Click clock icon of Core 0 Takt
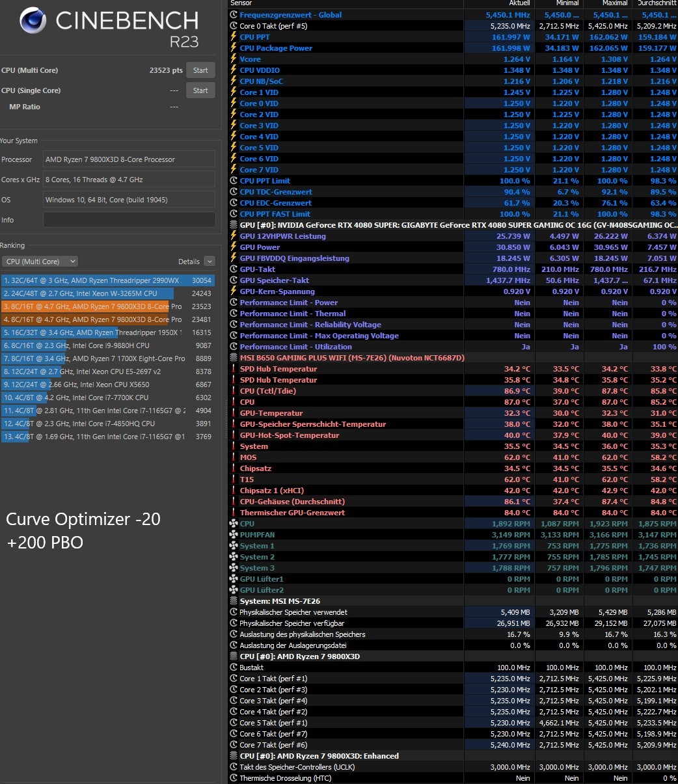Viewport: 678px width, 784px height. 234,26
